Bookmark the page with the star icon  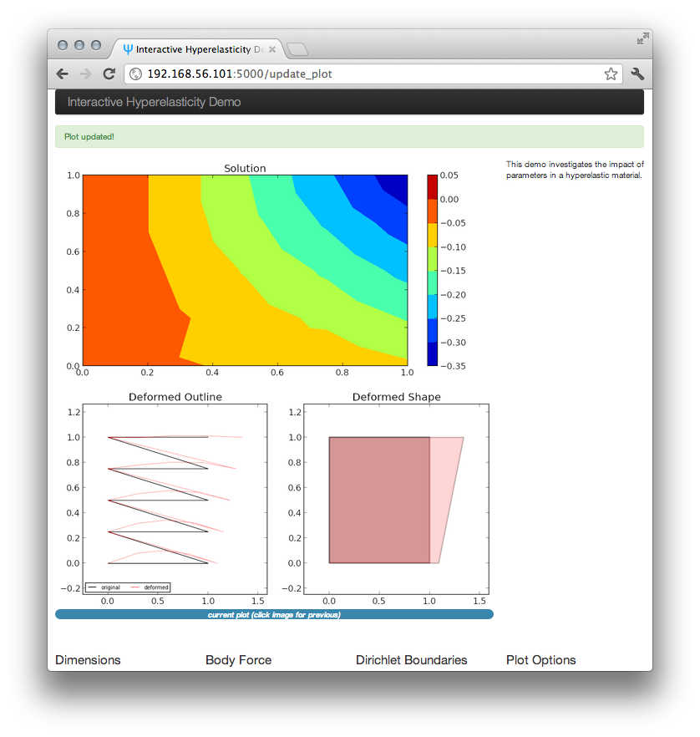click(x=611, y=74)
